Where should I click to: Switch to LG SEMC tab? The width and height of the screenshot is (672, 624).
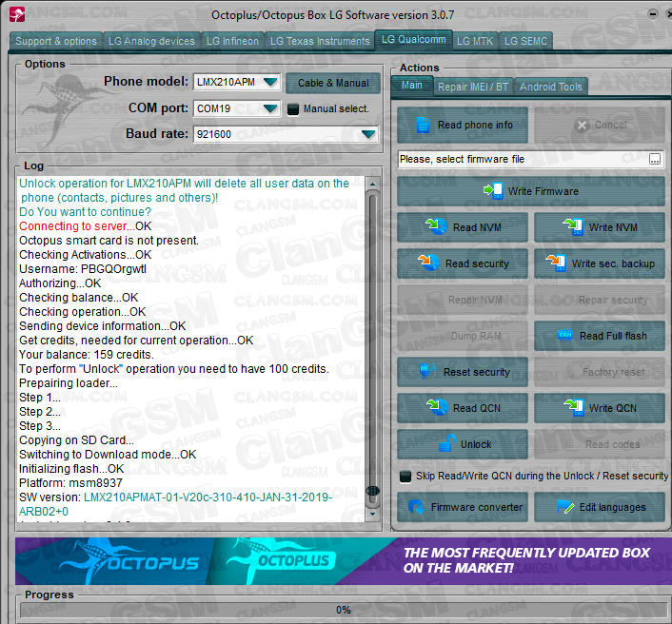point(525,41)
